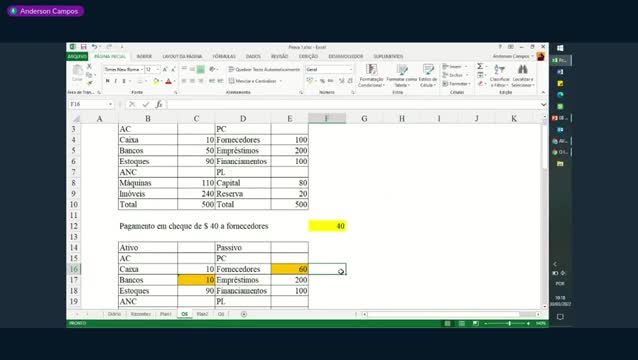Click Format Painter brush icon
The image size is (638, 360).
(x=89, y=83)
